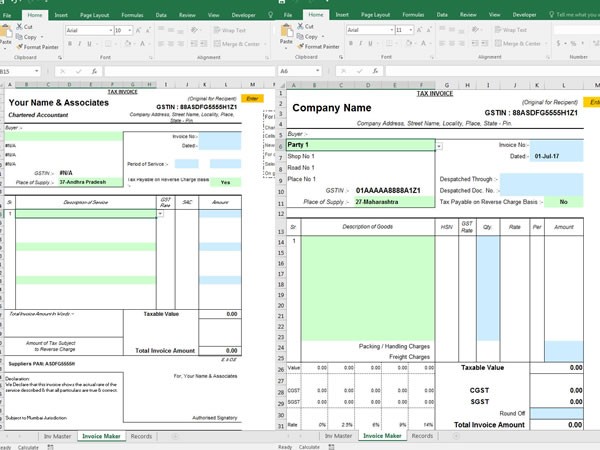
Task: Increase font size in the left window ribbon
Action: point(139,31)
